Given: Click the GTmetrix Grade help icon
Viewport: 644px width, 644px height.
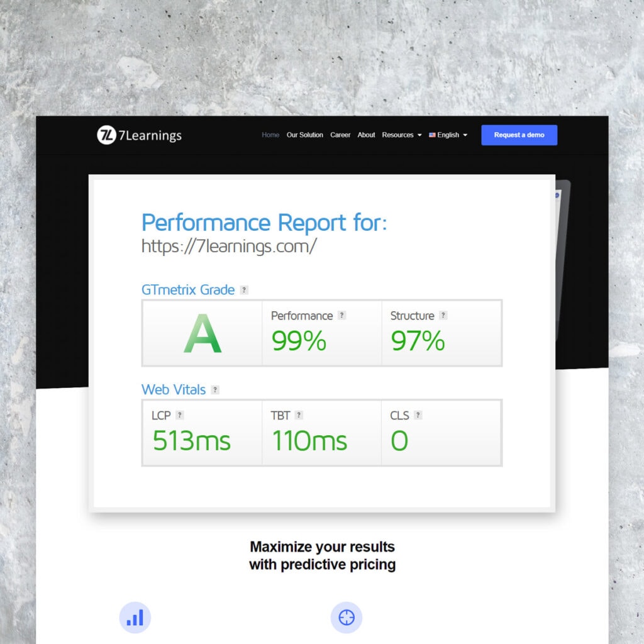Looking at the screenshot, I should tap(244, 290).
